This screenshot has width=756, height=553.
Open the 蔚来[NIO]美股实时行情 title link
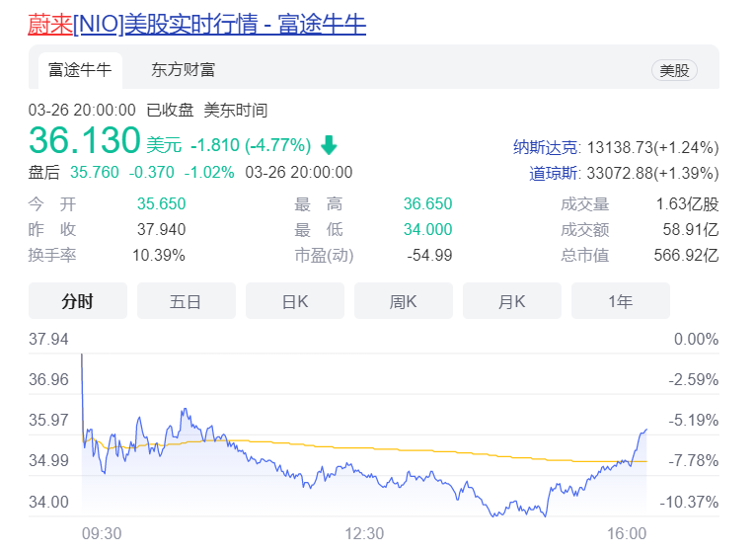point(196,23)
